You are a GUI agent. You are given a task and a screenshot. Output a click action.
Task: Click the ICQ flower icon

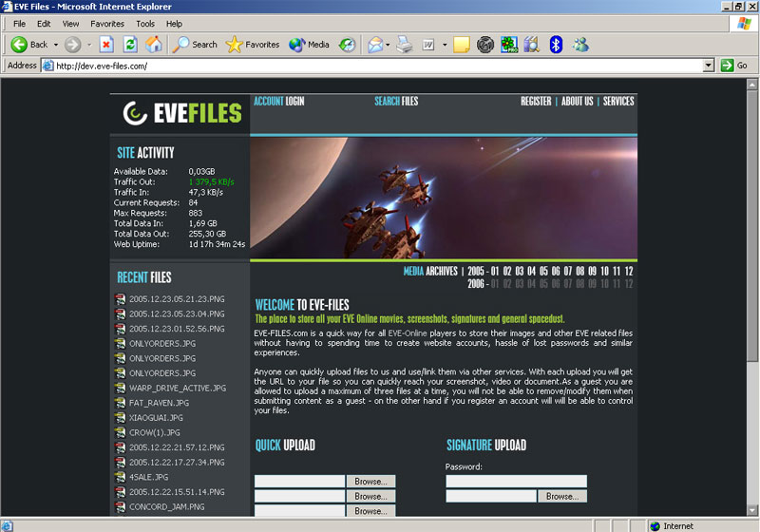pyautogui.click(x=509, y=45)
